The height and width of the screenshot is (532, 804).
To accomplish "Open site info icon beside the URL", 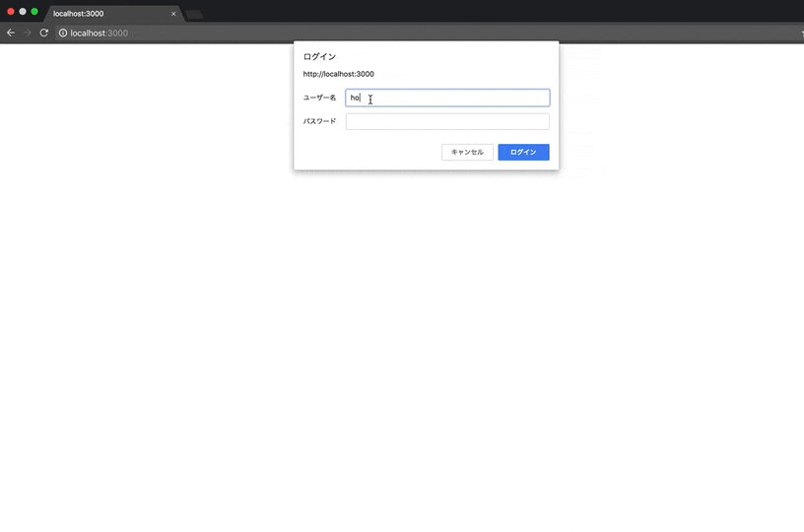I will pyautogui.click(x=62, y=33).
